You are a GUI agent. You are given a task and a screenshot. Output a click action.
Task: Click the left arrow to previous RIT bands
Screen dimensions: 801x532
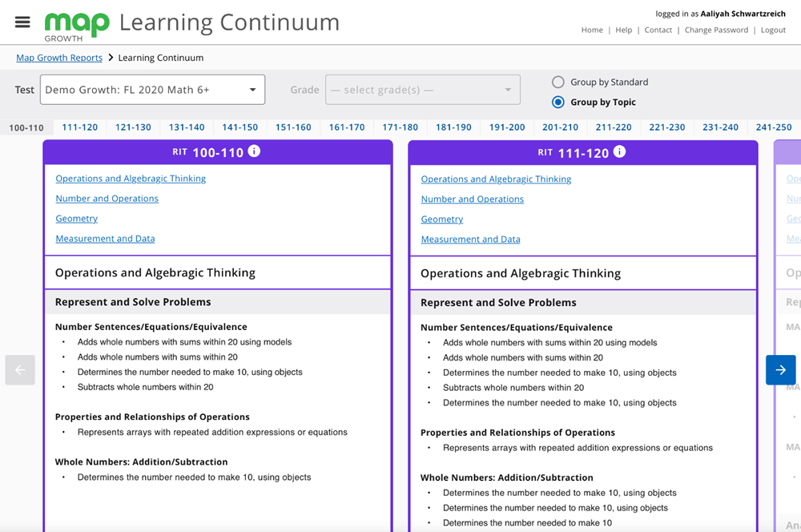point(20,369)
